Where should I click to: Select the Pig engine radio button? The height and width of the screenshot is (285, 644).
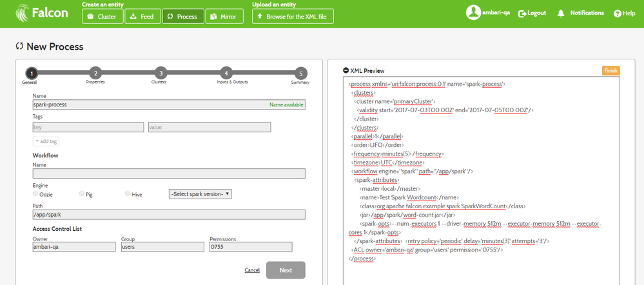81,193
